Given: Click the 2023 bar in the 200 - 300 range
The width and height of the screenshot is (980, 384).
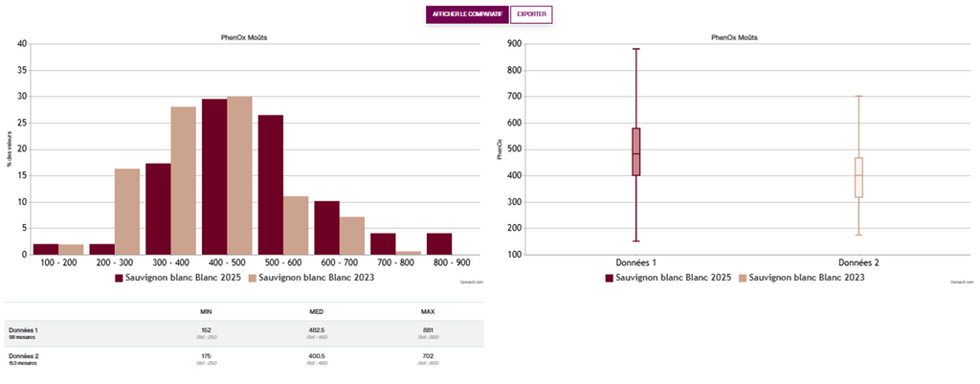Looking at the screenshot, I should 127,212.
